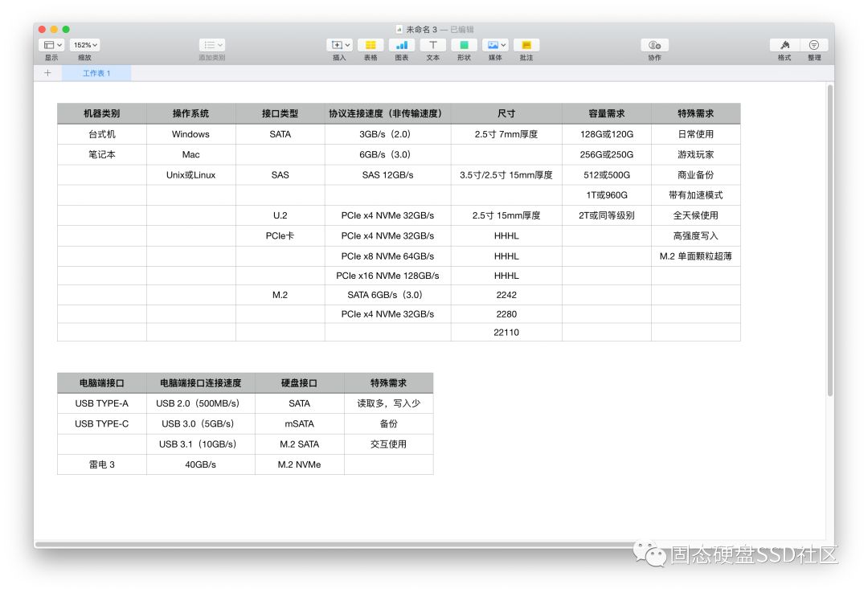Select the U.2 cell
The image size is (868, 593).
[x=280, y=215]
